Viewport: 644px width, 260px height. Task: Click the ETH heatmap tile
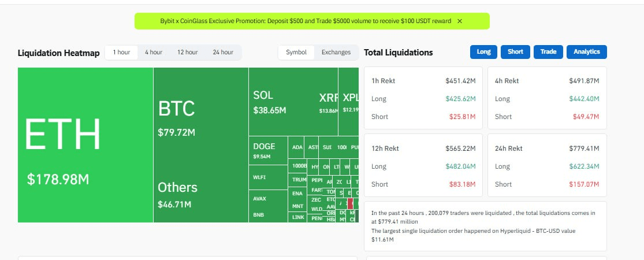[x=85, y=144]
